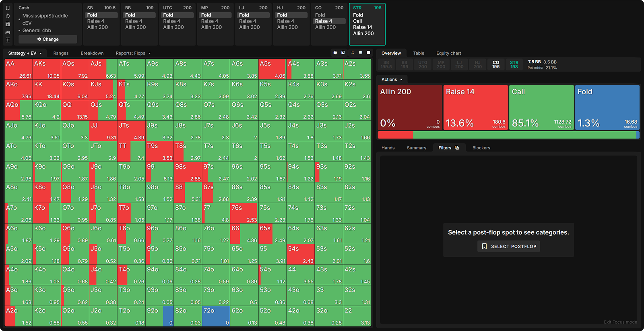Click the game controller practice icon
This screenshot has height=331, width=644.
click(8, 32)
